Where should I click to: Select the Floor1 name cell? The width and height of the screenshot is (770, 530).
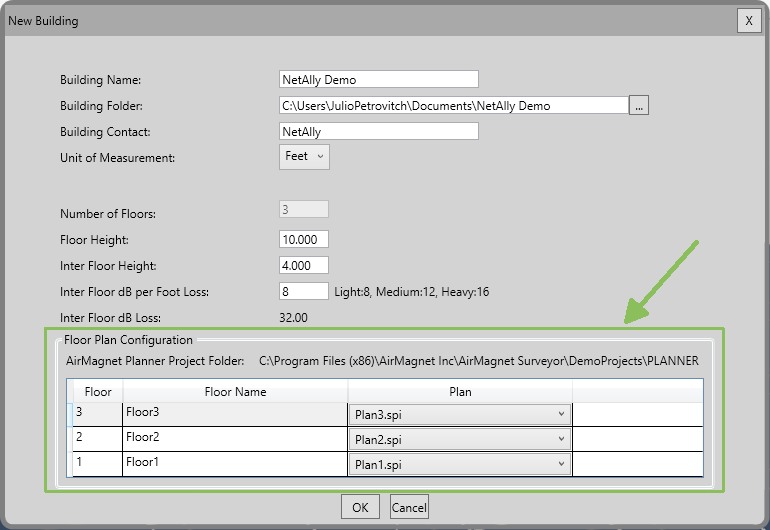tap(235, 464)
